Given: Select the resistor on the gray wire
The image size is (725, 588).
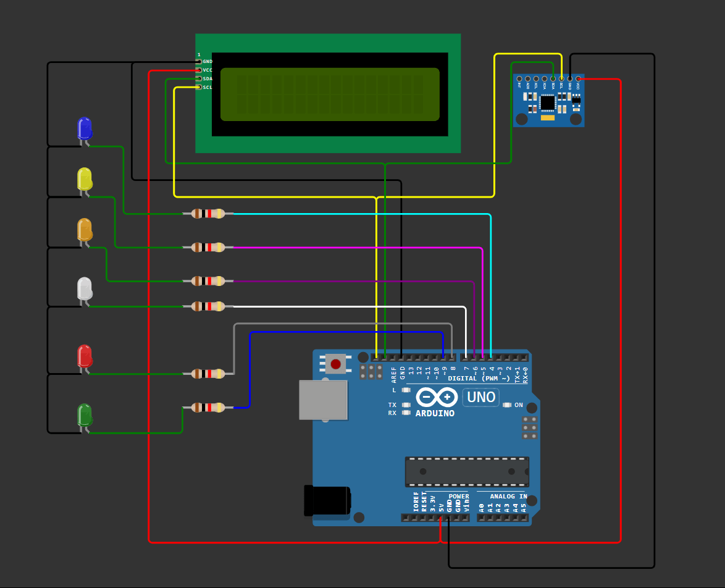Looking at the screenshot, I should coord(208,374).
